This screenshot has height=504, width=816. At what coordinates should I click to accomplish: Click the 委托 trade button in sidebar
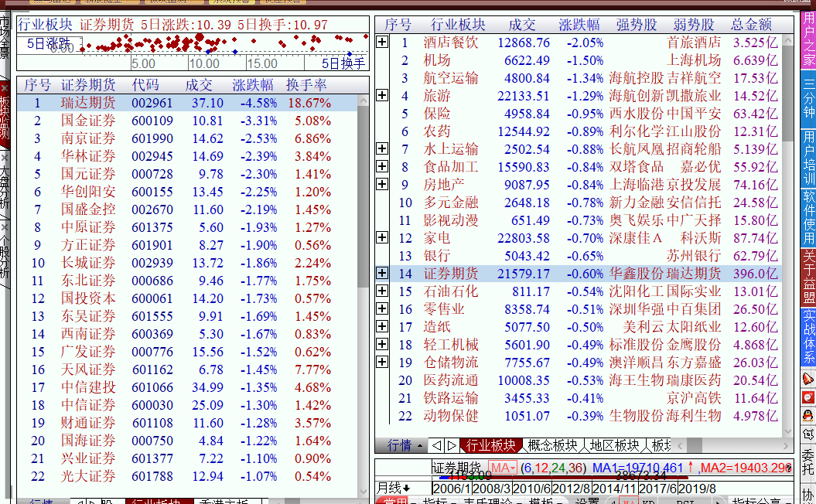[808, 462]
